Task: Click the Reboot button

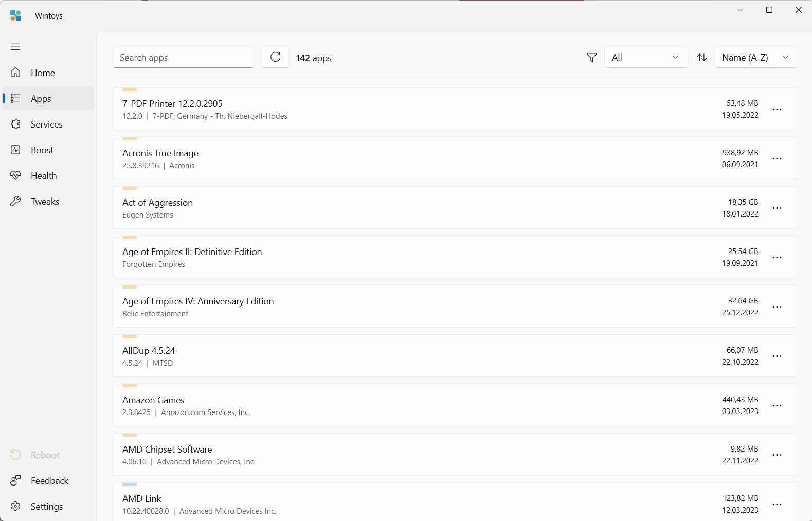Action: point(48,455)
